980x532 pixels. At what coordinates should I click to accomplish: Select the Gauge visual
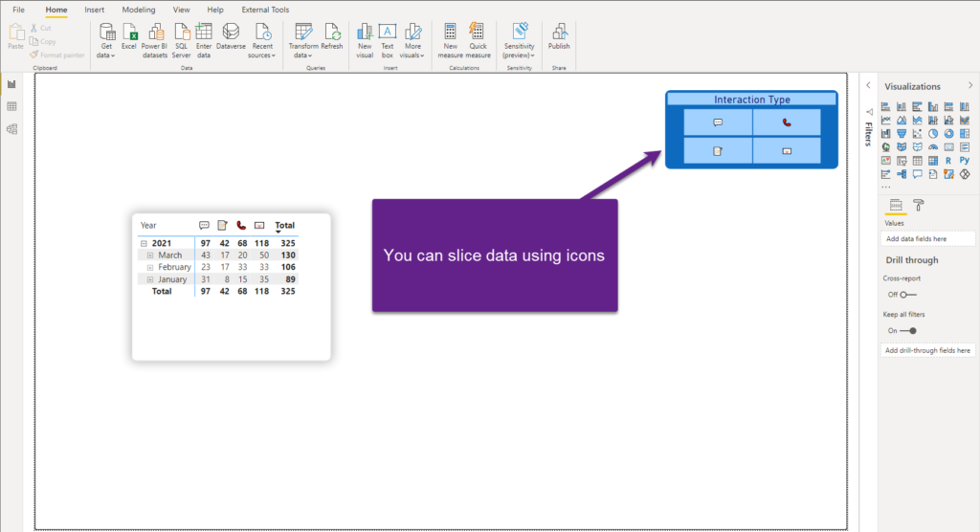point(933,147)
